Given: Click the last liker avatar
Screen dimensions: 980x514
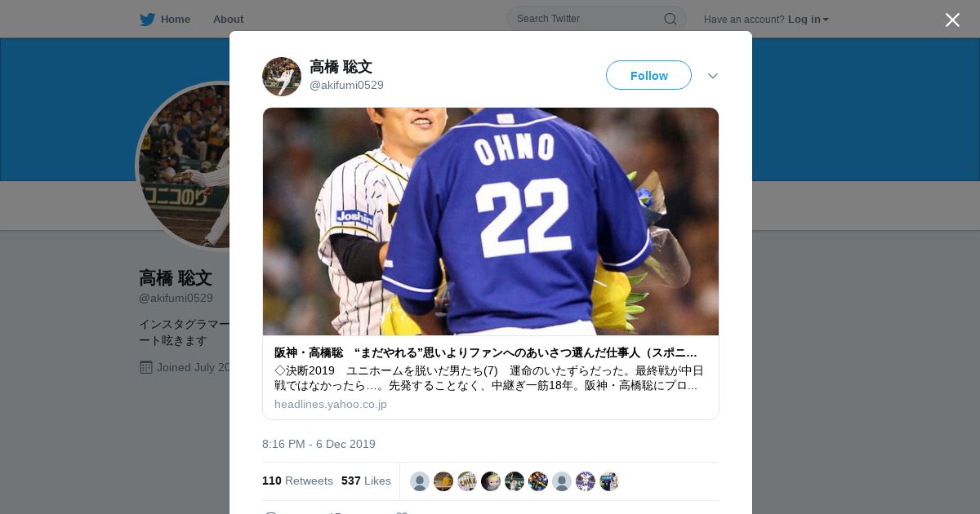Looking at the screenshot, I should pyautogui.click(x=609, y=481).
